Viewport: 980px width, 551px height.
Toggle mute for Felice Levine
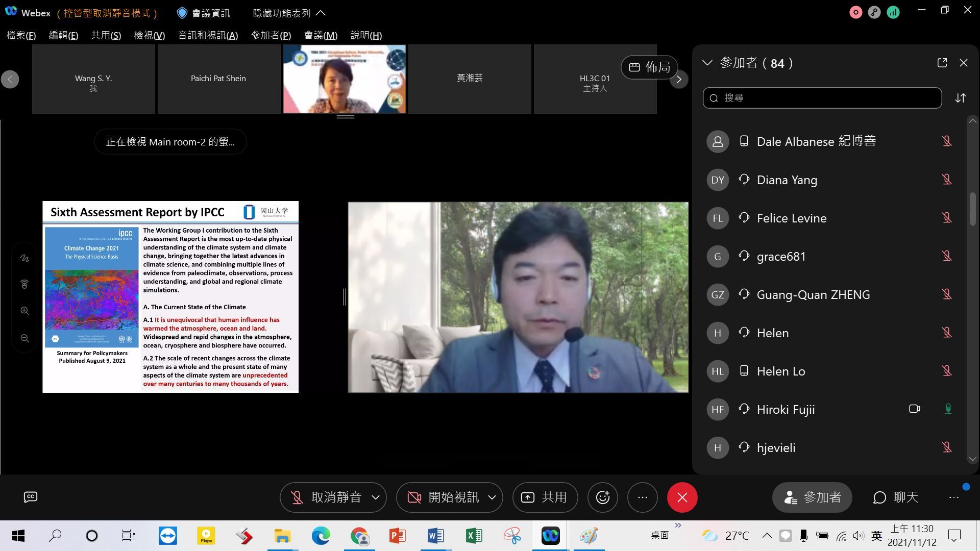click(947, 217)
